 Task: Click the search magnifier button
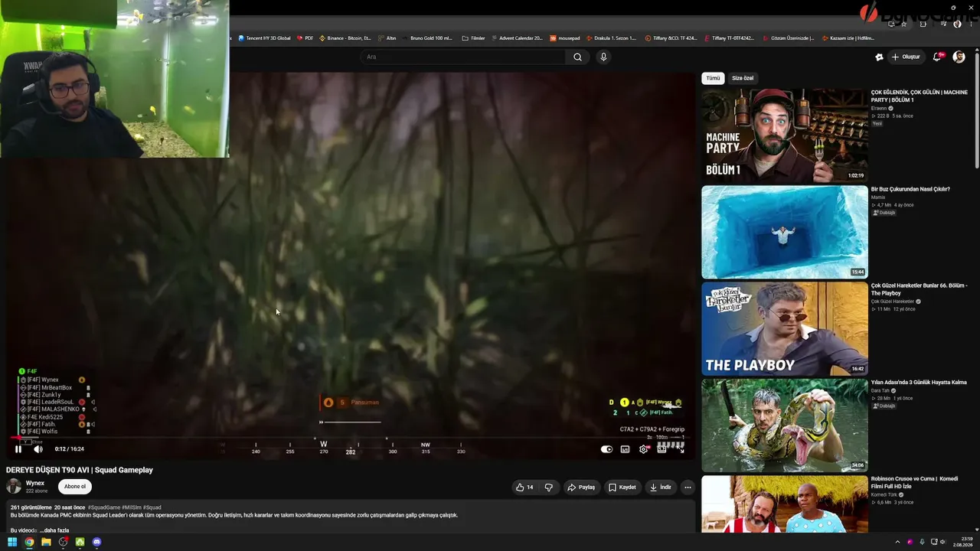coord(578,57)
